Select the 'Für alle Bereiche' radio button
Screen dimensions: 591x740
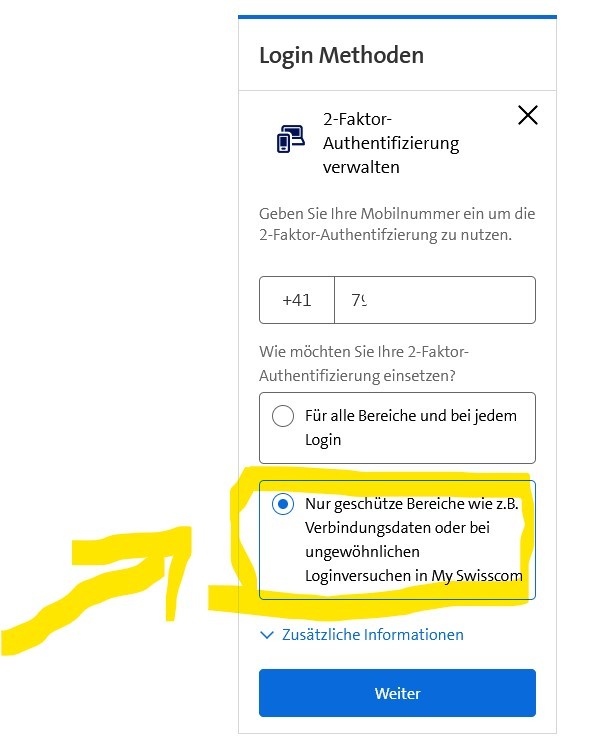coord(283,416)
